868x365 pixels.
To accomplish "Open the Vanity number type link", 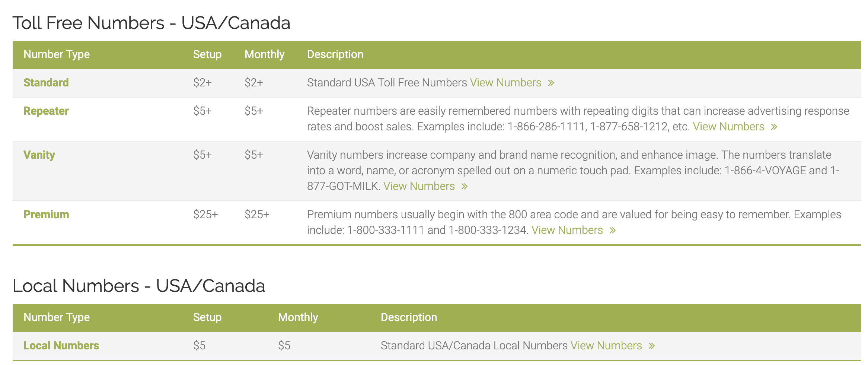I will (39, 155).
